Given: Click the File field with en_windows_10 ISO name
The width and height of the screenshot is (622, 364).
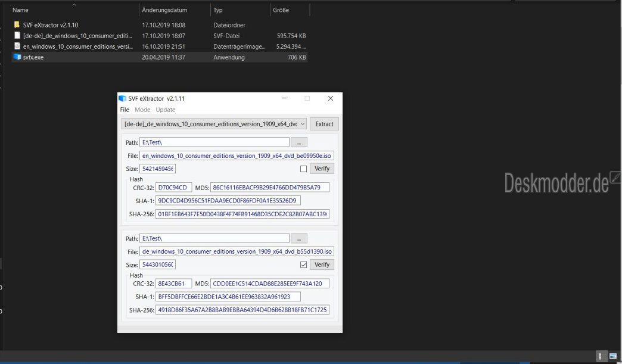Looking at the screenshot, I should [x=237, y=156].
